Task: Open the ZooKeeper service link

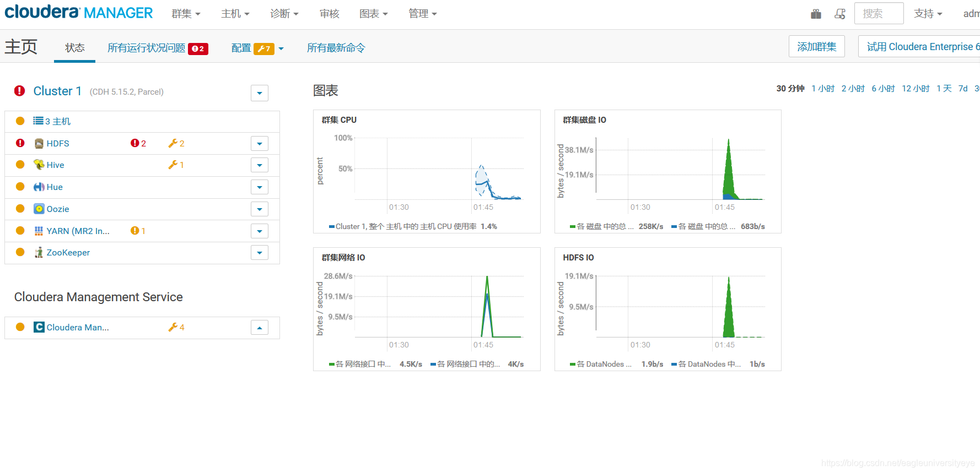Action: 68,252
